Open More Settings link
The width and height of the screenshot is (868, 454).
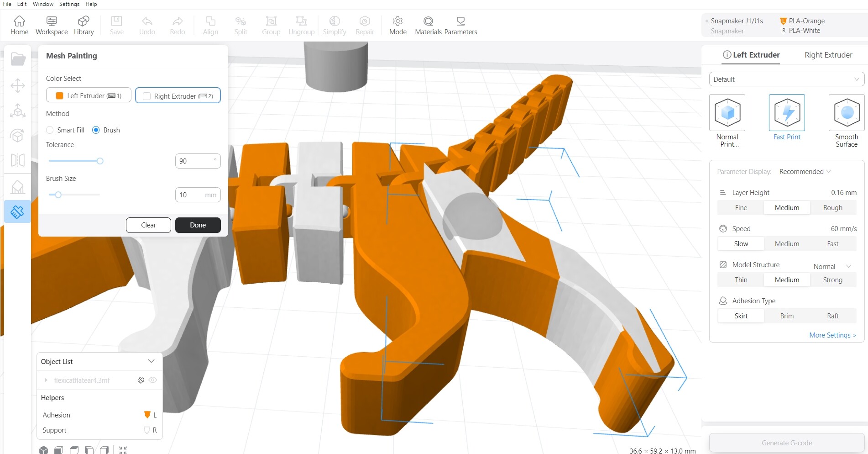tap(832, 335)
